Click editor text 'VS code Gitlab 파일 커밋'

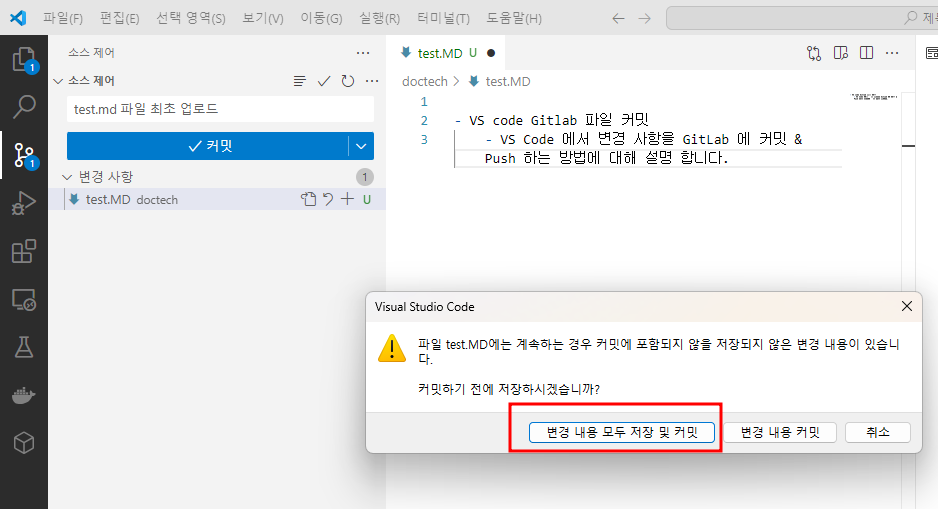pos(559,121)
